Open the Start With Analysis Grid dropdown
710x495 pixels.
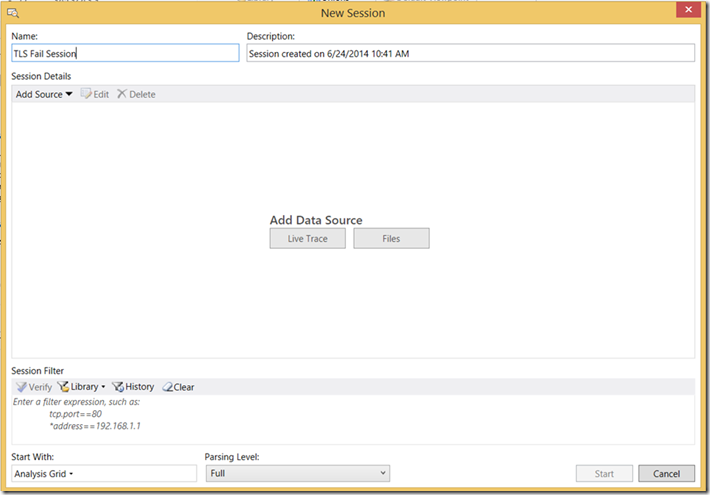(x=44, y=474)
